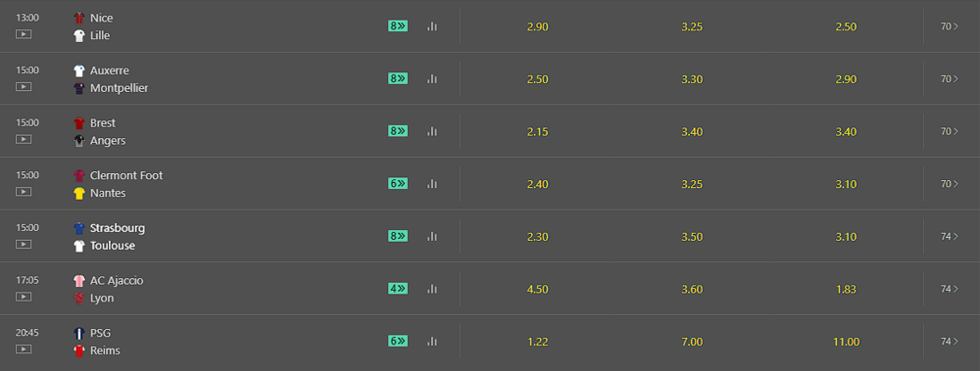Select draw odds 3.60 for Ajaccio vs Lyon
Image resolution: width=980 pixels, height=371 pixels.
pos(692,289)
